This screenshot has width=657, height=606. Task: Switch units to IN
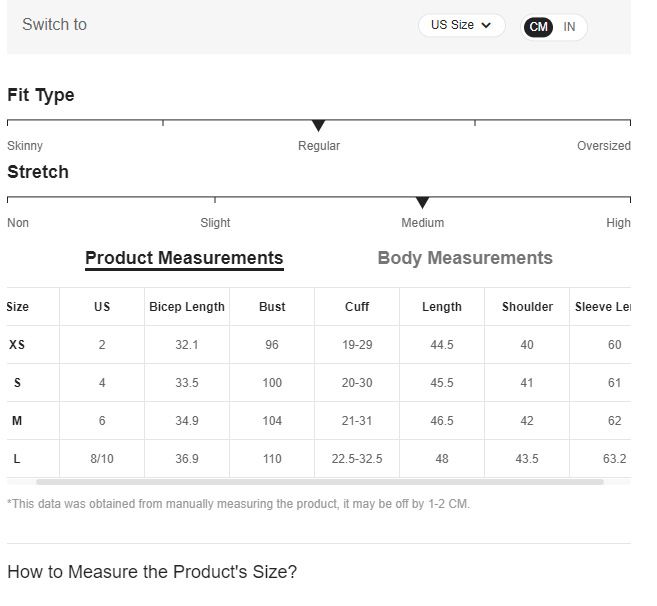pyautogui.click(x=569, y=27)
